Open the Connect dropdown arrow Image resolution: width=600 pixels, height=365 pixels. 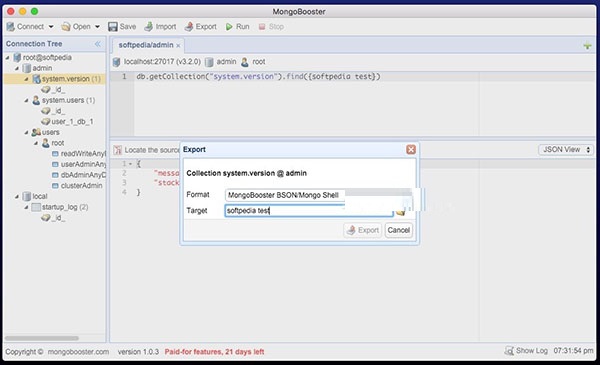pyautogui.click(x=51, y=27)
